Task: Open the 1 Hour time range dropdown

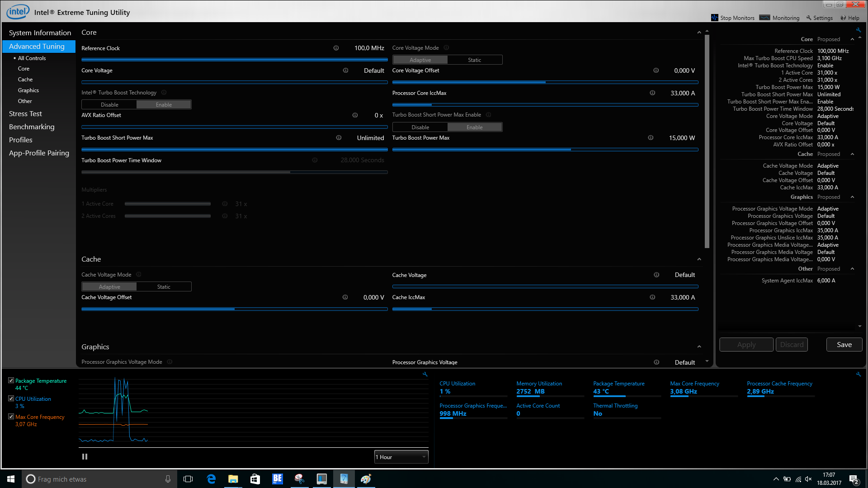Action: (401, 457)
